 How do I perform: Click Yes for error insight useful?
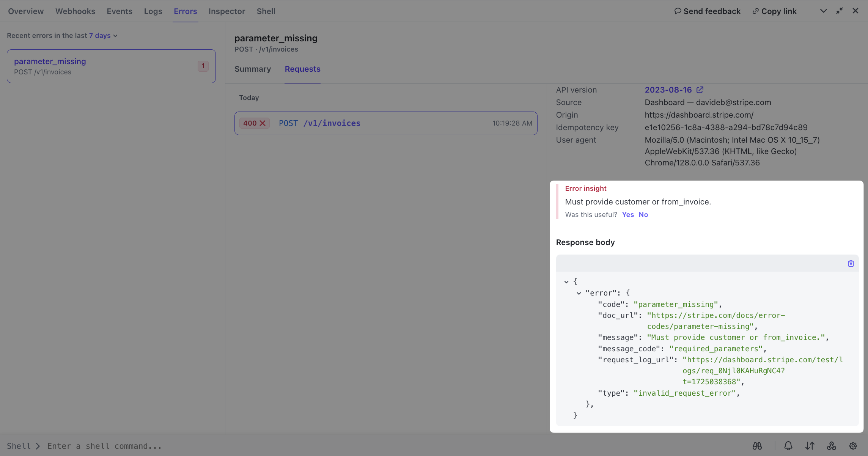pyautogui.click(x=628, y=215)
